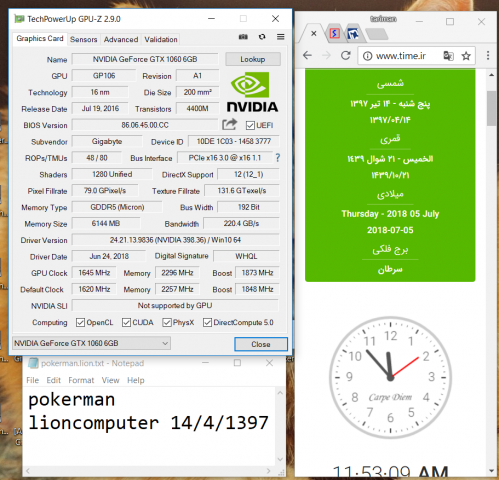Click the Bandwidth value 220.4 GB/s

pyautogui.click(x=241, y=223)
